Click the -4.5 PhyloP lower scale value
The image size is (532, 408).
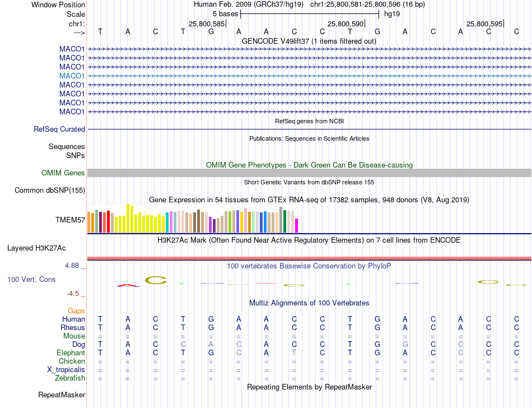[73, 294]
